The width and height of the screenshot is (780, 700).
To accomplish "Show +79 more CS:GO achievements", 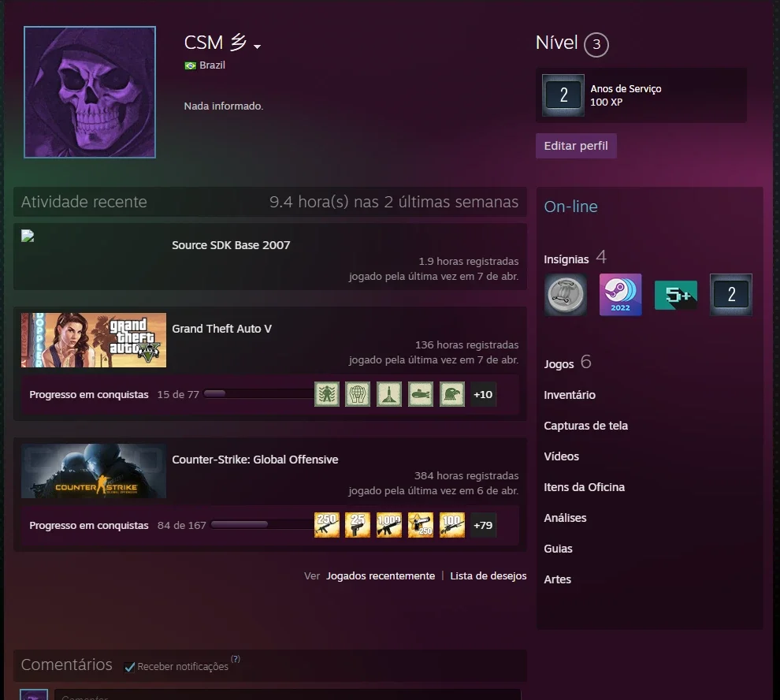I will click(483, 525).
